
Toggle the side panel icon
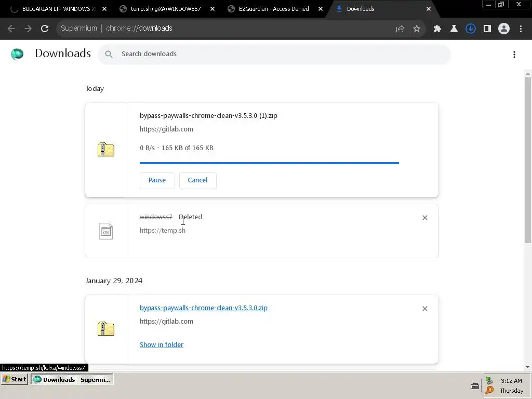coord(487,29)
